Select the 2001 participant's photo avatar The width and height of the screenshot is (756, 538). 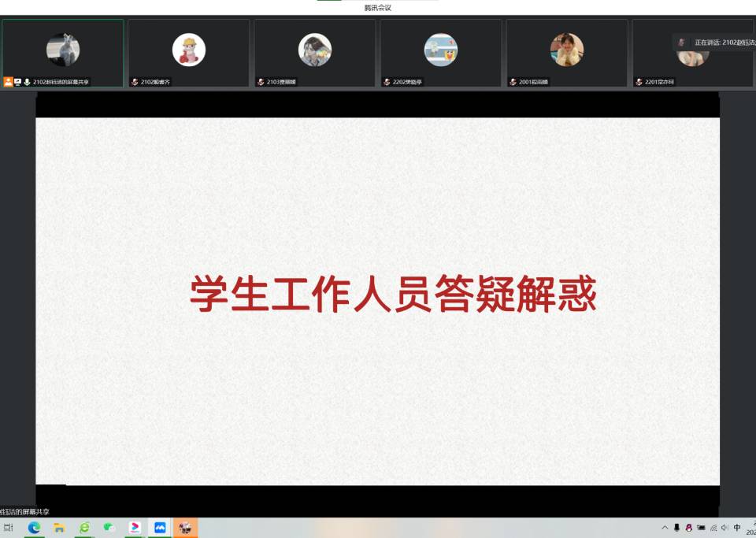point(567,50)
